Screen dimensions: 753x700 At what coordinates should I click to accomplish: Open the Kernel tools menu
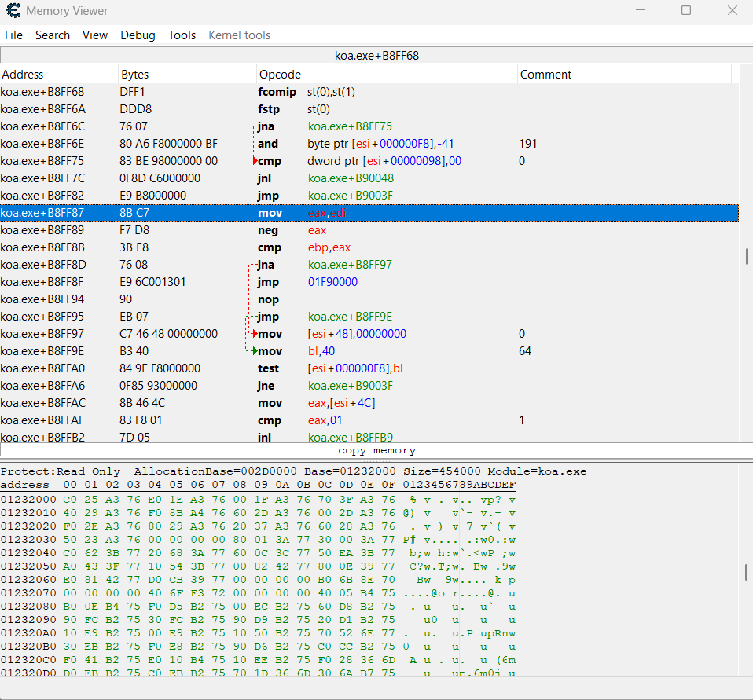click(x=239, y=35)
